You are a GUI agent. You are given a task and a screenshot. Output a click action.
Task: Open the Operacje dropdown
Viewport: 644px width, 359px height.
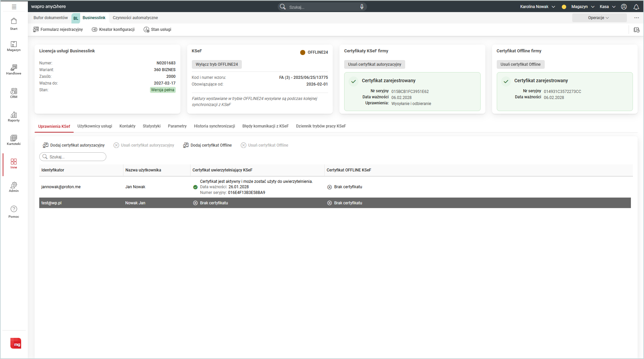(x=599, y=18)
